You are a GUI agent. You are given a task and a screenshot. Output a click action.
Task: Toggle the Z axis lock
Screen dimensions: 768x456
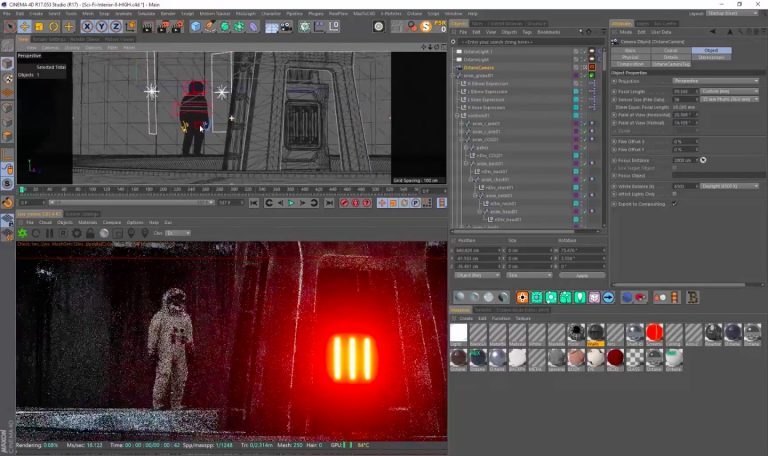coord(116,27)
